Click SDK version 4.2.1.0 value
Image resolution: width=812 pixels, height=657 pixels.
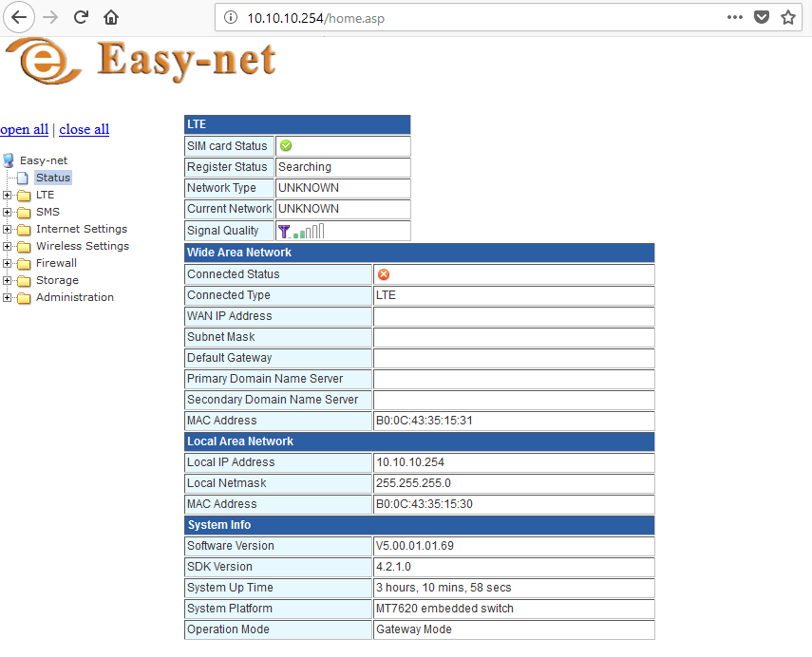point(393,567)
